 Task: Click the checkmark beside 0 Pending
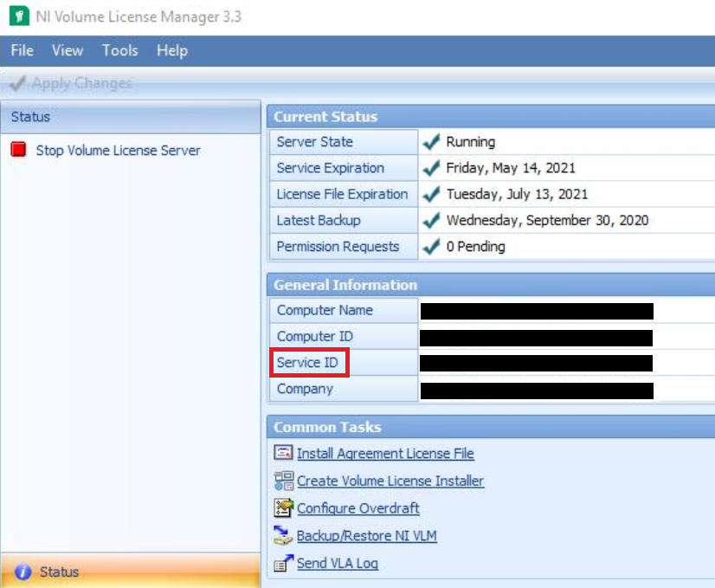pyautogui.click(x=431, y=247)
